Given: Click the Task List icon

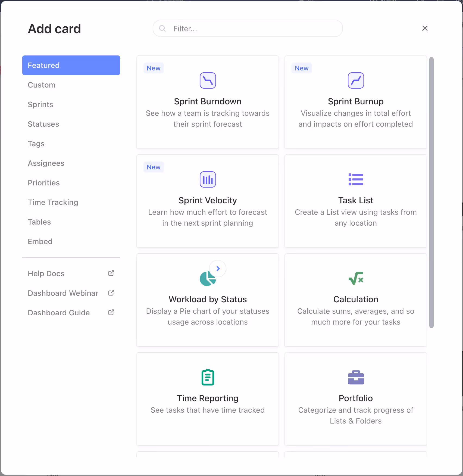Looking at the screenshot, I should (355, 179).
